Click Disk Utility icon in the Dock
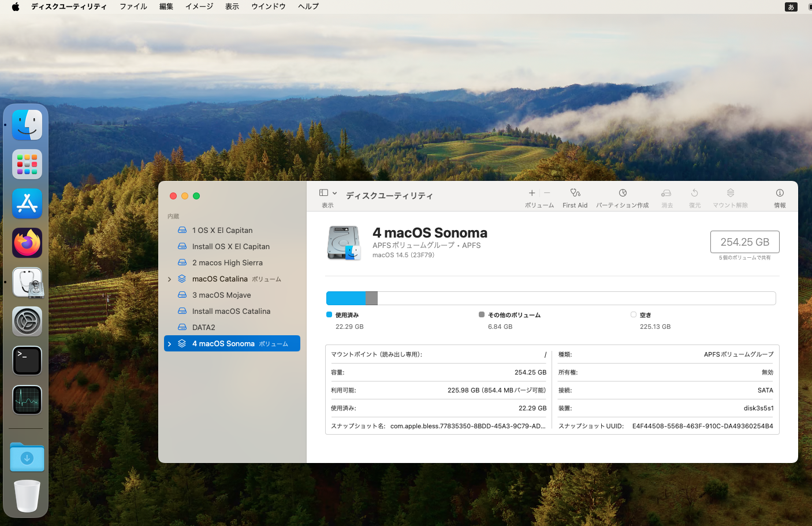 tap(27, 282)
